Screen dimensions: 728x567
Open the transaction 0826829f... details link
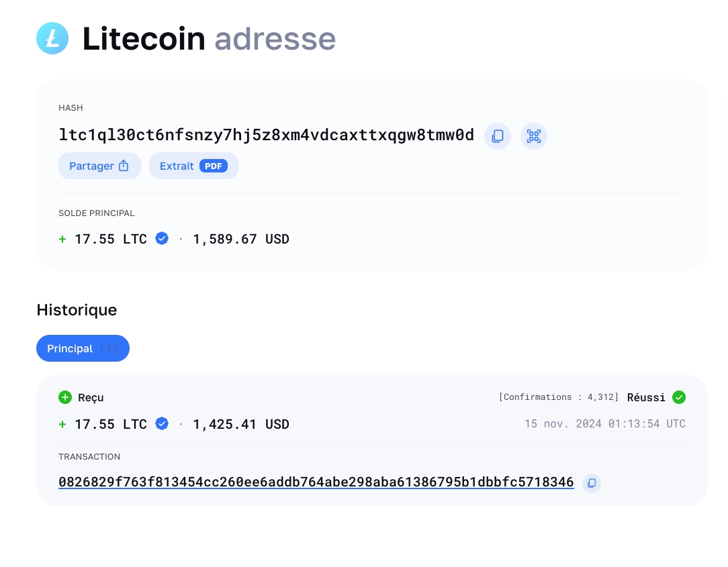click(x=316, y=482)
